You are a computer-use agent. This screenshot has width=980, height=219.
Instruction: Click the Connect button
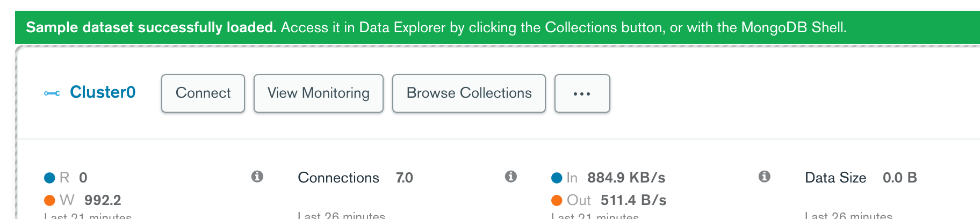(203, 93)
